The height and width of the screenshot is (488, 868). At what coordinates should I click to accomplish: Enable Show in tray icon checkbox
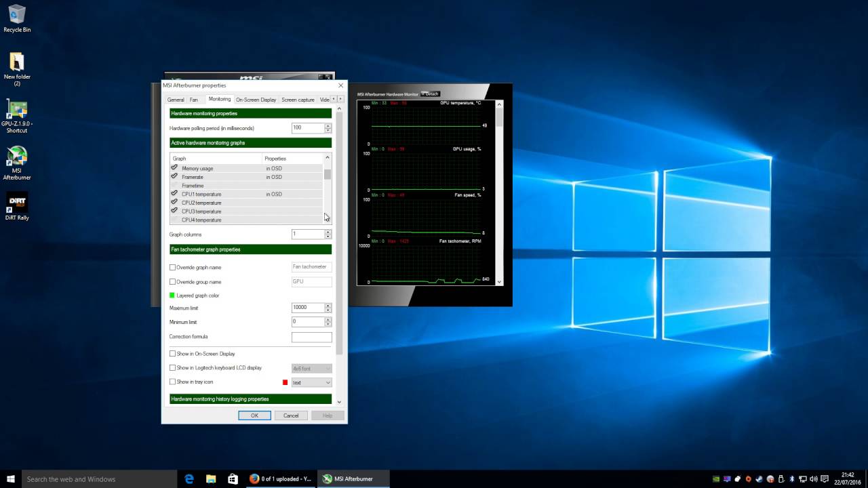(x=172, y=382)
